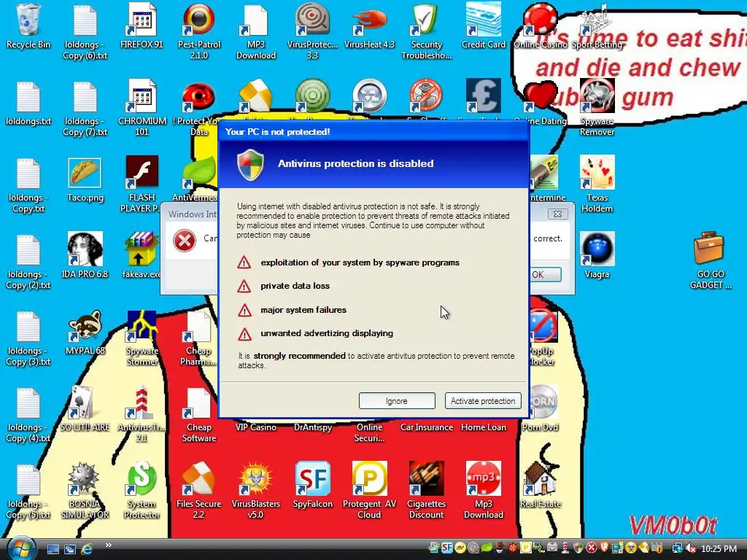Click Show Desktop in quick launch

[x=53, y=549]
